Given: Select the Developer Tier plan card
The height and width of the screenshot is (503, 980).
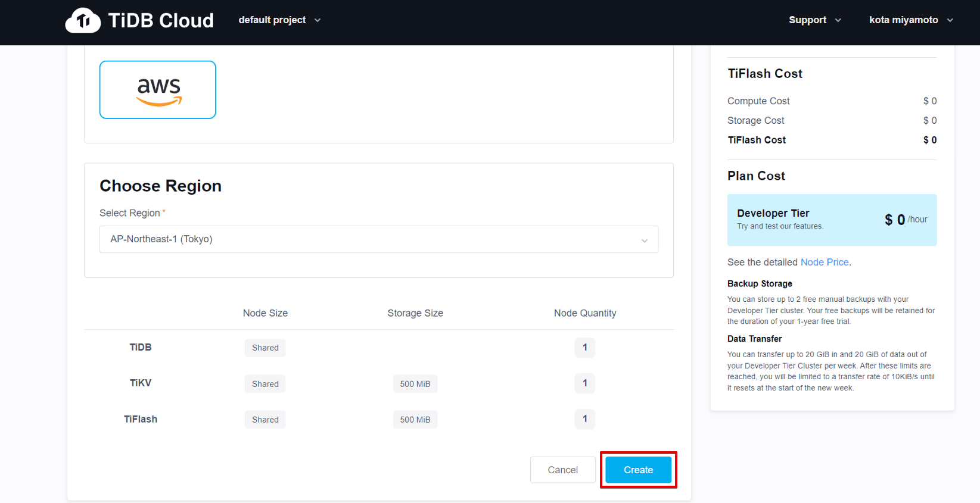Looking at the screenshot, I should click(x=832, y=220).
